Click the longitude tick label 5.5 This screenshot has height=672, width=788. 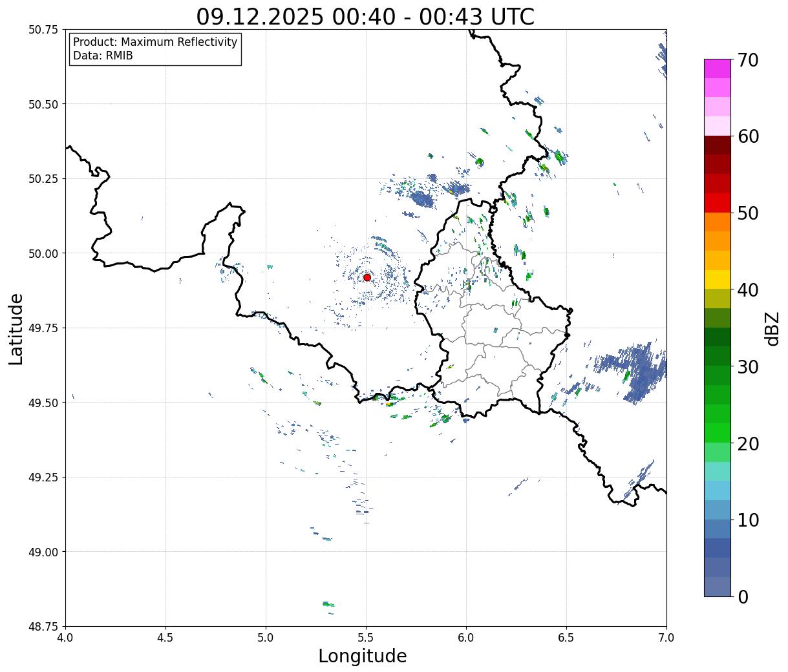point(366,637)
